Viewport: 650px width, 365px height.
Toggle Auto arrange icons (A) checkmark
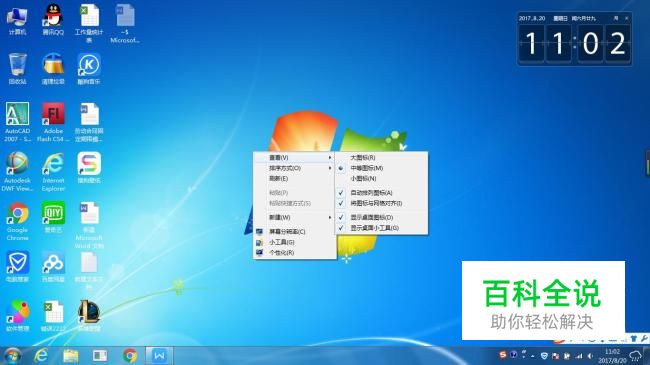(381, 193)
